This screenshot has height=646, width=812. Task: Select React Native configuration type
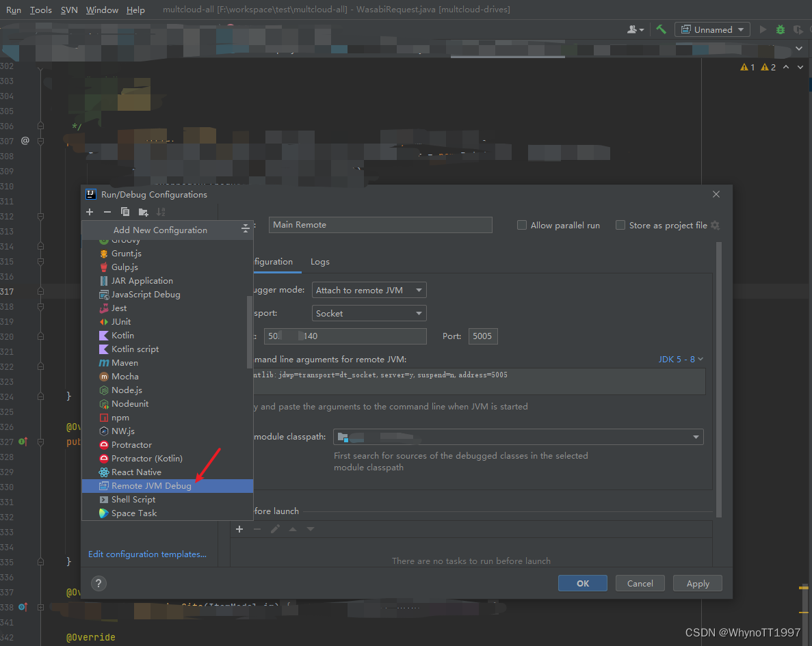coord(168,472)
